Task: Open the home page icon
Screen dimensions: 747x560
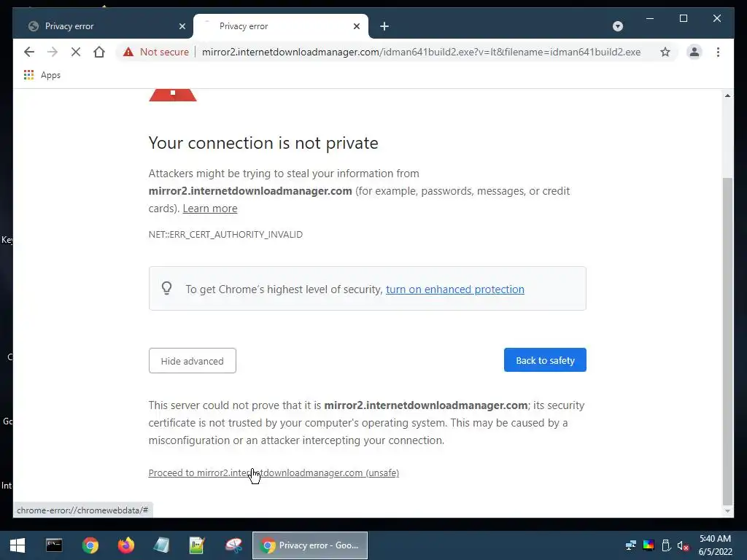Action: [99, 52]
